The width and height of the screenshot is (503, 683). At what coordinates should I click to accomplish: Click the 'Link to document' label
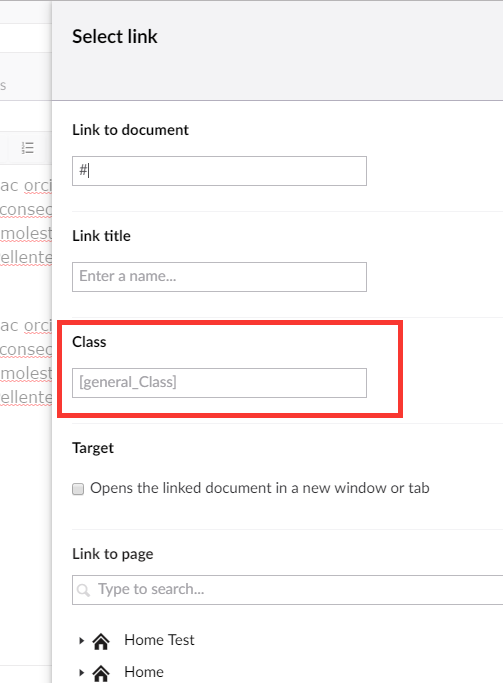point(130,130)
